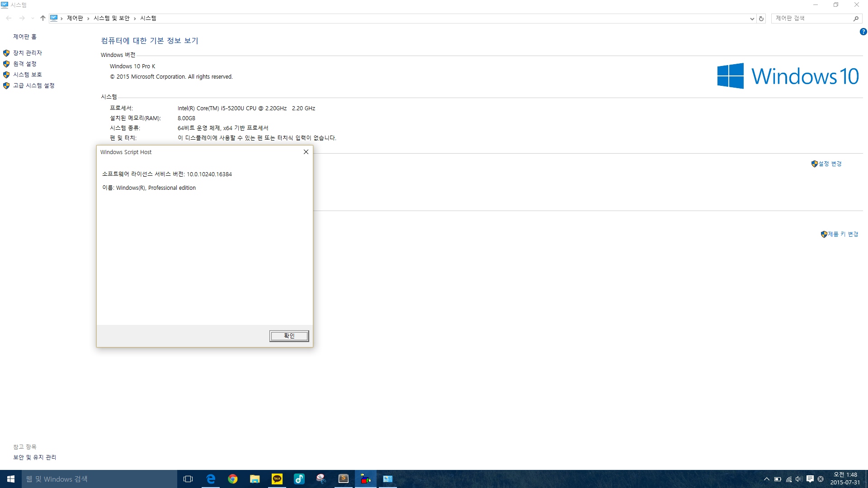Click the processor value i5-5200U text
Image resolution: width=868 pixels, height=488 pixels.
(246, 108)
